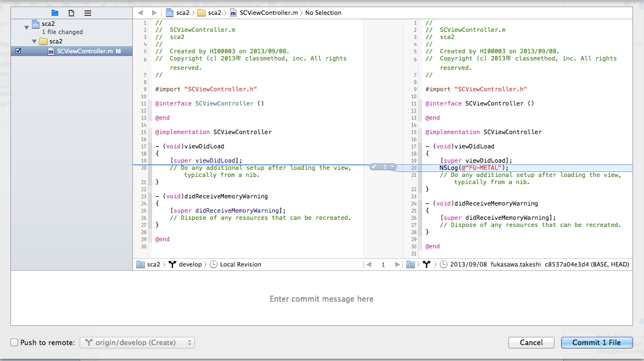
Task: Click SCViewController.m breadcrumb
Action: 264,13
